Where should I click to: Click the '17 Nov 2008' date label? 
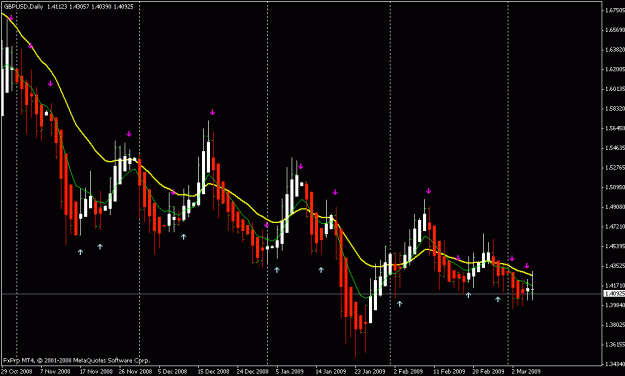tap(96, 371)
